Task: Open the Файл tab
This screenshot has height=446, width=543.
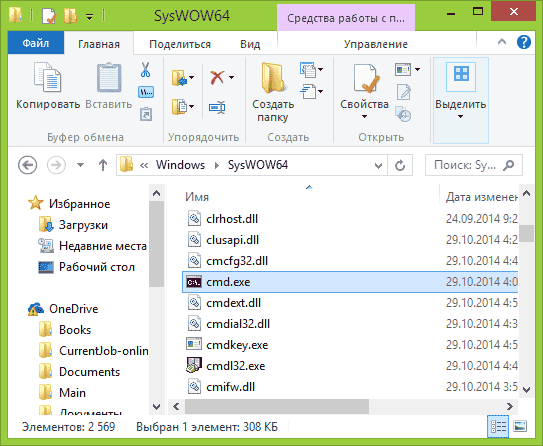Action: coord(36,43)
